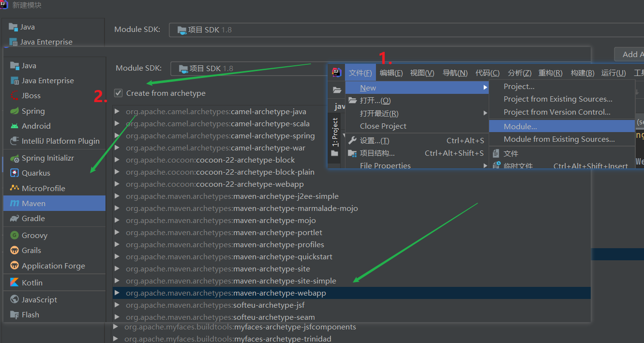Viewport: 644px width, 343px height.
Task: Click the Grails icon
Action: (14, 250)
